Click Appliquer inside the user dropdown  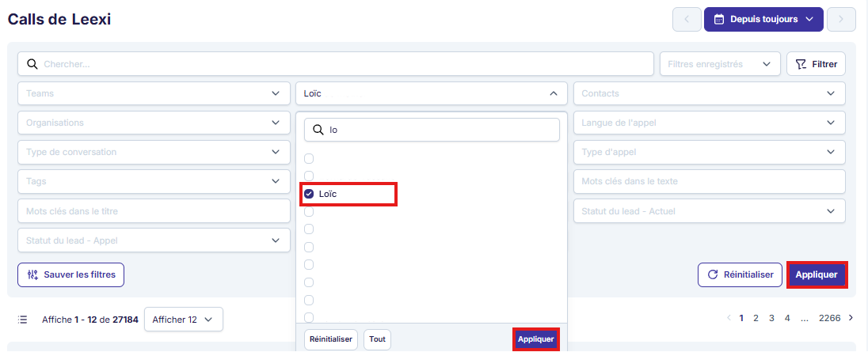536,339
